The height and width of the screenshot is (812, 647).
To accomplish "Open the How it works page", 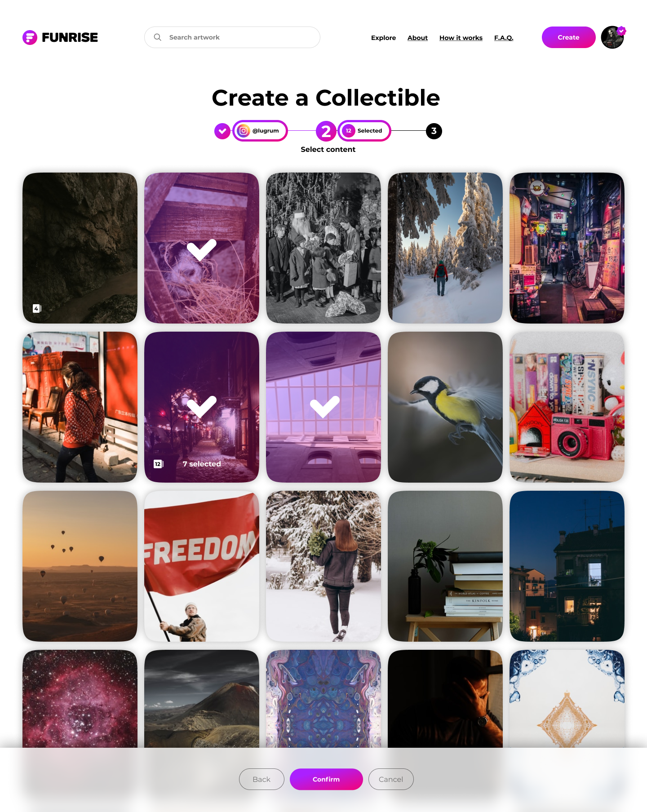I will point(461,38).
